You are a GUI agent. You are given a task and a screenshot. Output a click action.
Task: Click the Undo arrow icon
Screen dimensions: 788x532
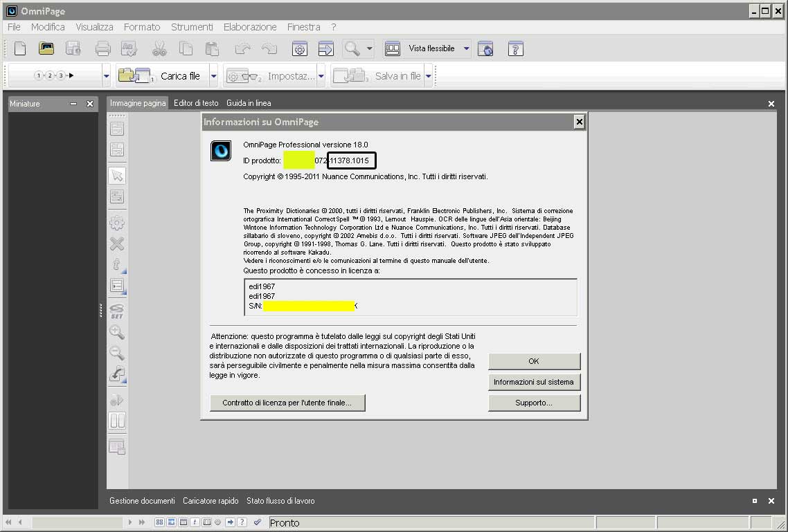[x=243, y=48]
